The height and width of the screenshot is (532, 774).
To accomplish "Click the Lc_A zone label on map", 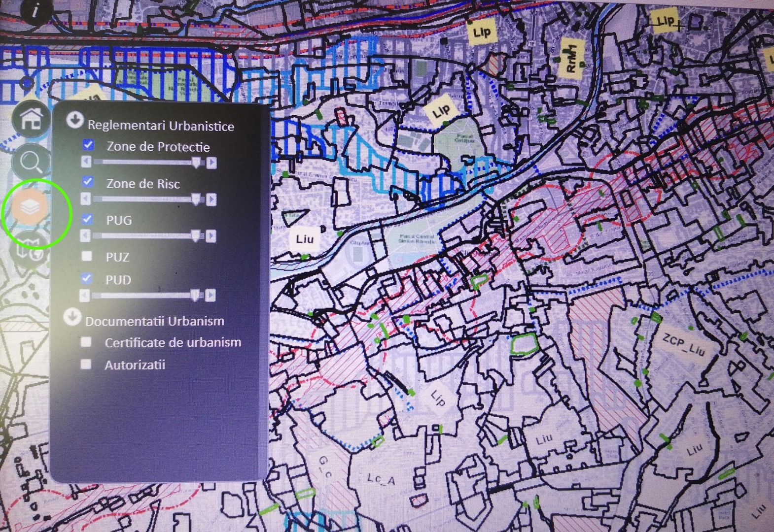I will click(x=381, y=478).
